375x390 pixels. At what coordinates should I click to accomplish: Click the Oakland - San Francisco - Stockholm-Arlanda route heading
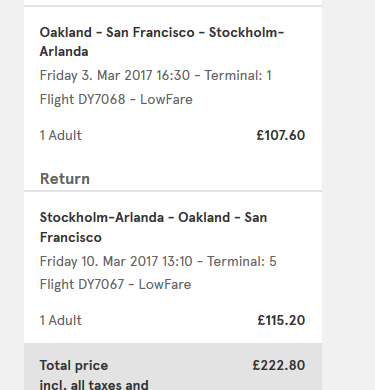pyautogui.click(x=162, y=42)
